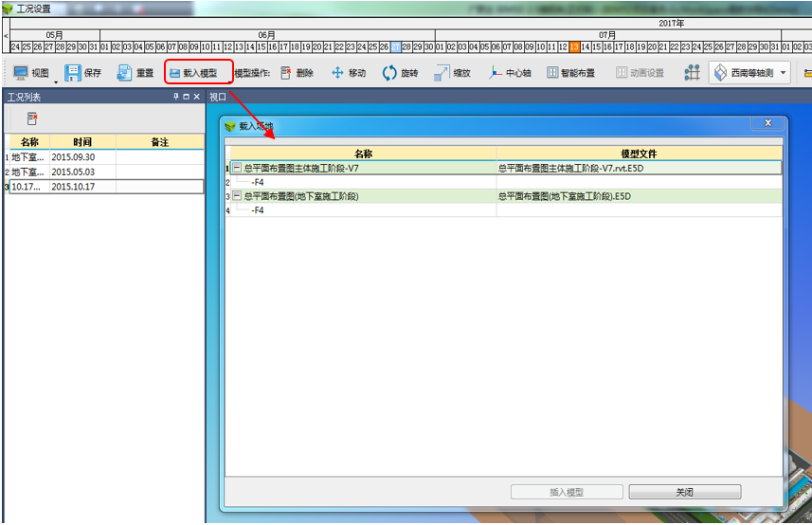Click the 插入模型 button
The image size is (812, 525).
click(567, 492)
